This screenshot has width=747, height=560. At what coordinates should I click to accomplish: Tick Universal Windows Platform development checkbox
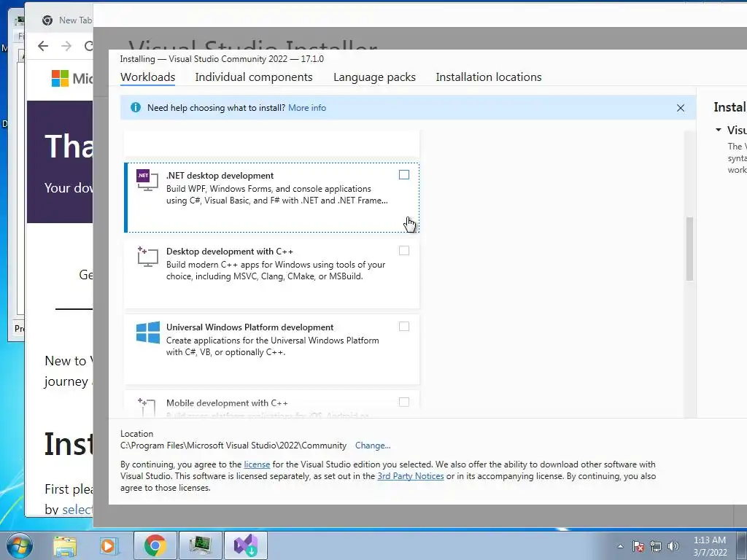tap(404, 326)
